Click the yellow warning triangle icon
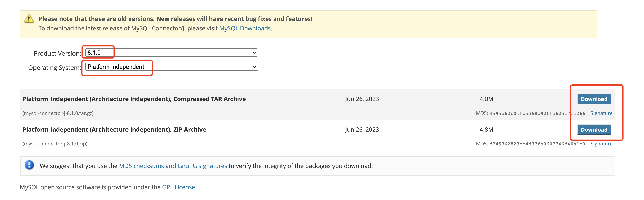Viewport: 644px width, 200px height. pyautogui.click(x=29, y=19)
